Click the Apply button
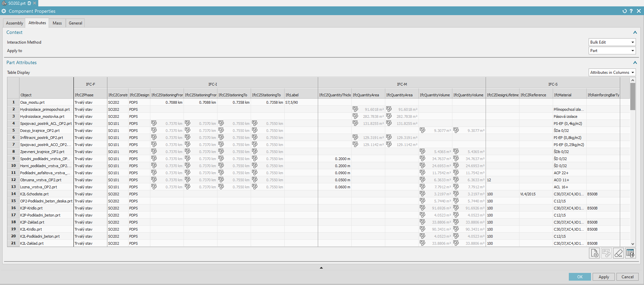The width and height of the screenshot is (644, 285). (604, 277)
